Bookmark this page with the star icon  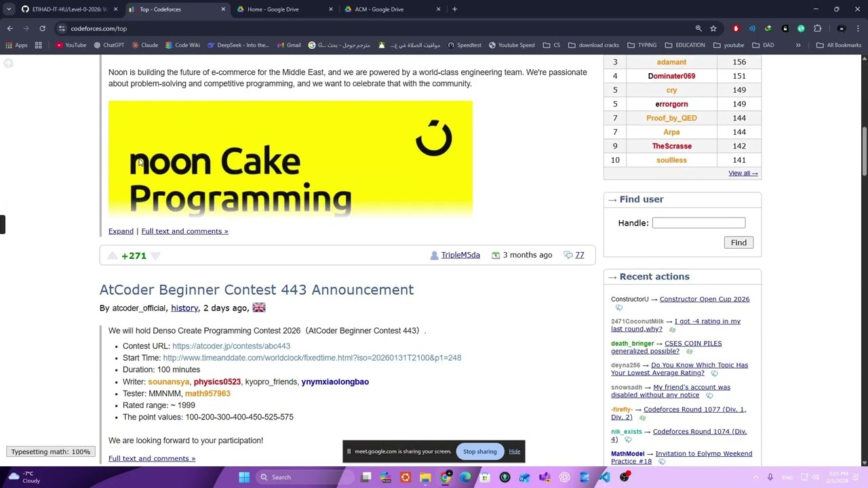(x=713, y=28)
